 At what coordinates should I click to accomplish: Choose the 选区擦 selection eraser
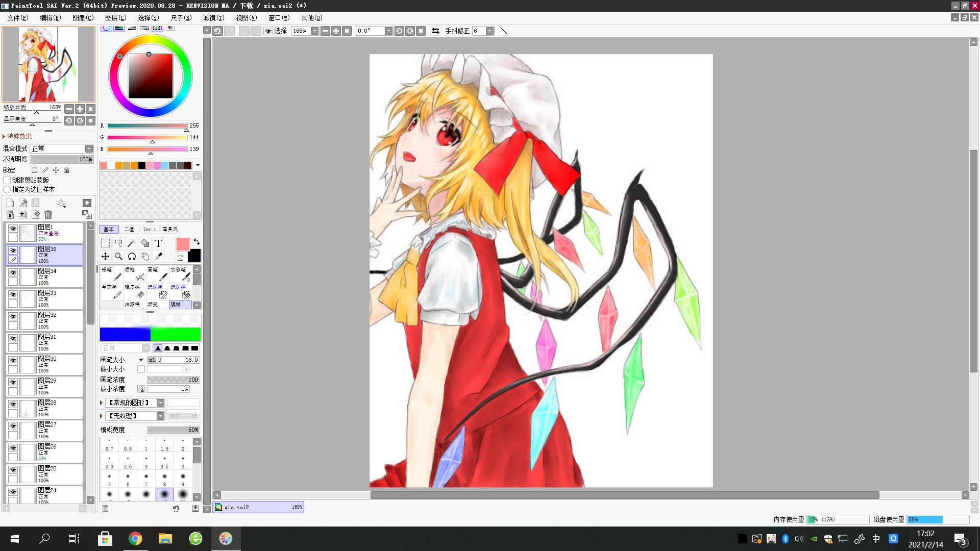pos(180,291)
